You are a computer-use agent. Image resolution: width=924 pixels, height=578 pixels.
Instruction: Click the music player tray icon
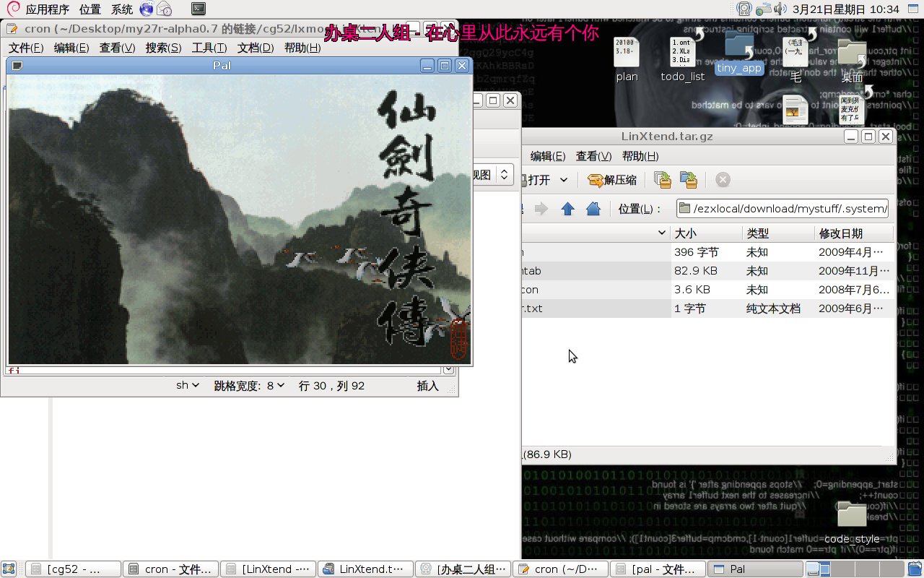tap(744, 9)
